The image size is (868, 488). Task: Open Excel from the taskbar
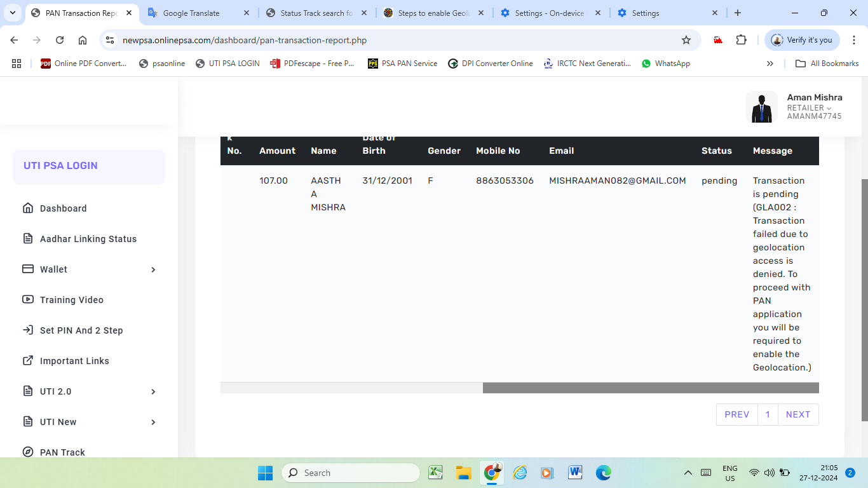point(435,473)
